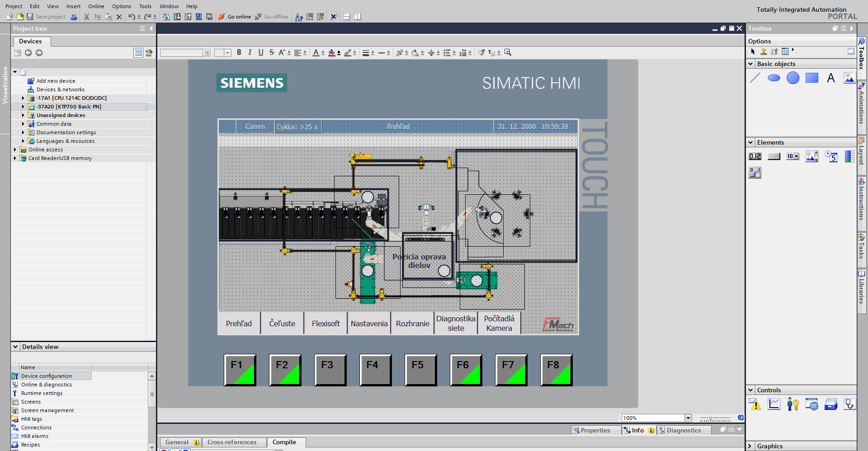868x451 pixels.
Task: Expand the Graphics palette section
Action: [x=751, y=446]
